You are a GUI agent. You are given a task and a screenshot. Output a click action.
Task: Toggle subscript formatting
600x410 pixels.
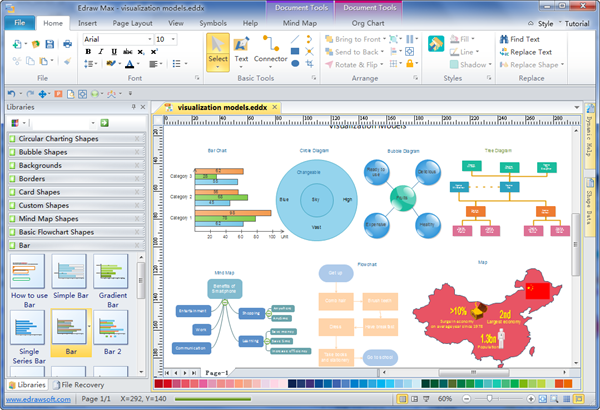(141, 52)
